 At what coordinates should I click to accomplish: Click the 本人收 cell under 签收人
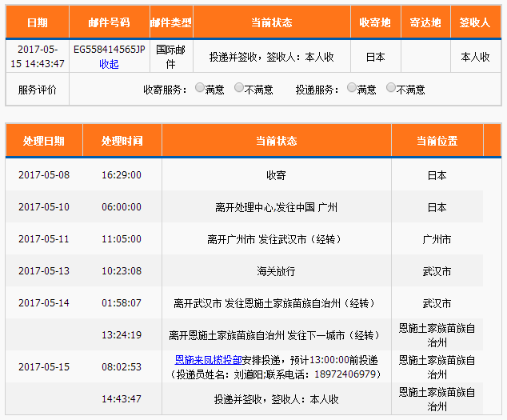pos(475,57)
